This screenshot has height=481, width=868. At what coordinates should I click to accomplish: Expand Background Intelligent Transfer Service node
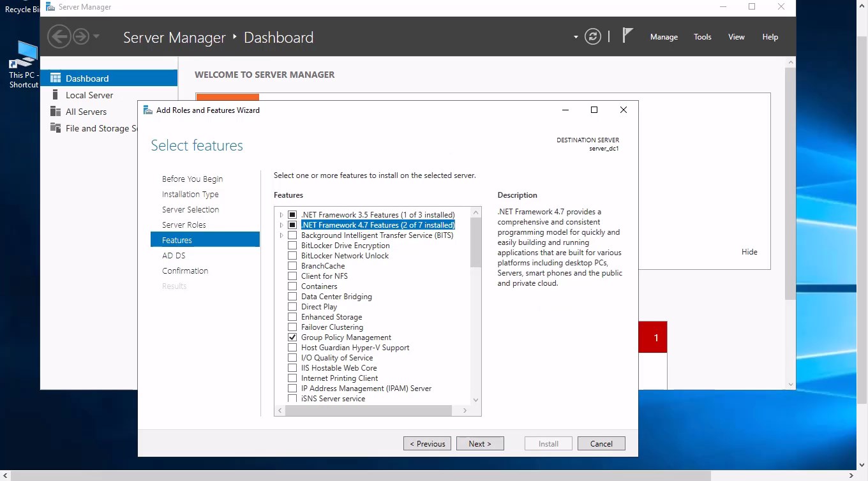pos(281,235)
